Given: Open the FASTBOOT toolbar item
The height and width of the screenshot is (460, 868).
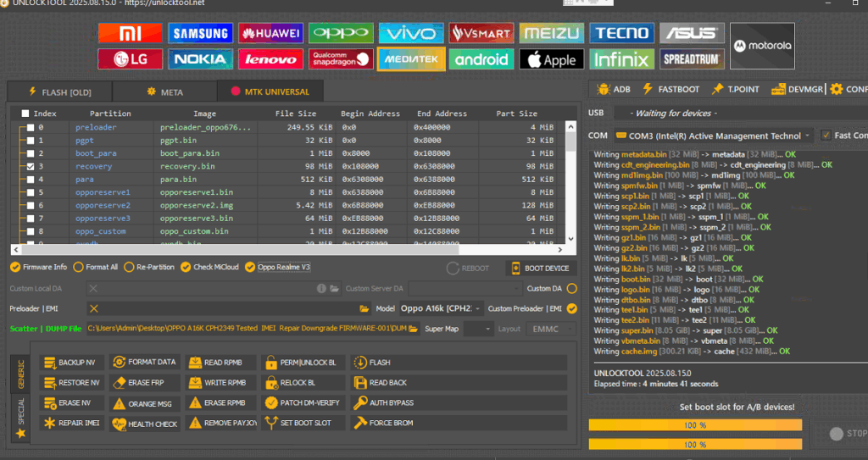Looking at the screenshot, I should click(671, 89).
